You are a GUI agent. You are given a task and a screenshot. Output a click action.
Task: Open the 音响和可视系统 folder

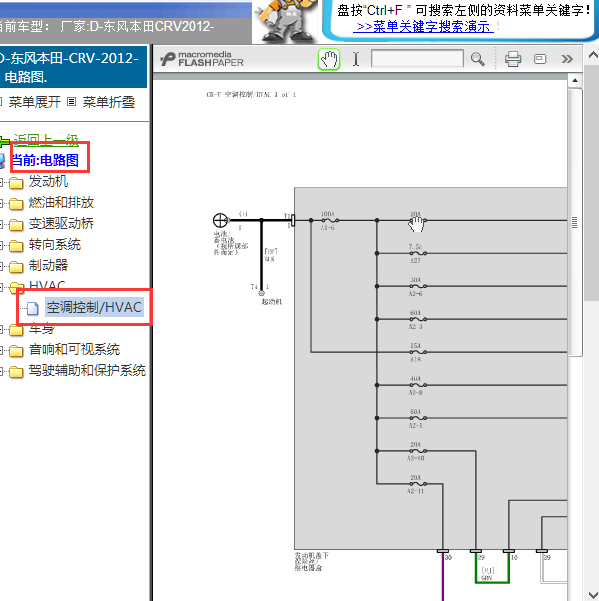point(74,350)
